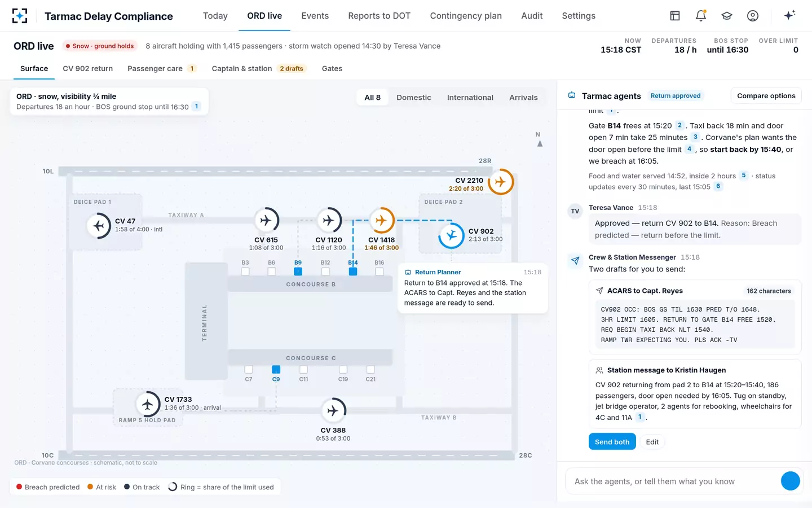Select the CV 615 aircraft icon
The height and width of the screenshot is (508, 812).
pyautogui.click(x=266, y=220)
